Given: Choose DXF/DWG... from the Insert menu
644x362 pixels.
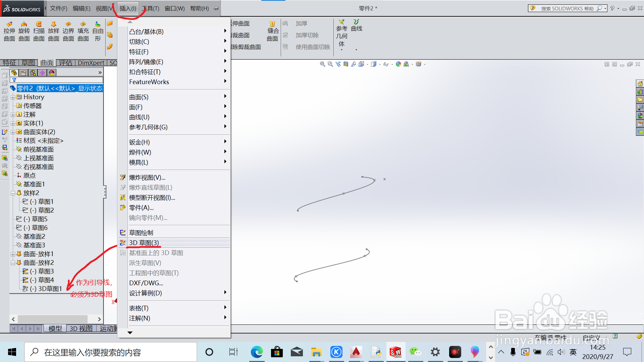Looking at the screenshot, I should tap(174, 283).
